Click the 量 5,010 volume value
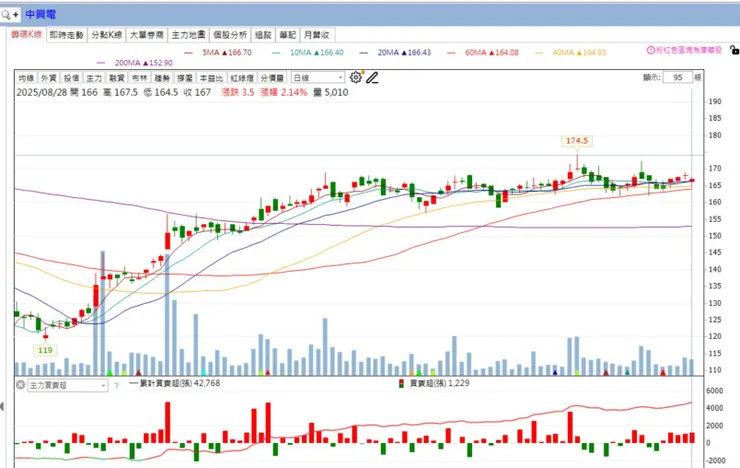 [x=331, y=92]
